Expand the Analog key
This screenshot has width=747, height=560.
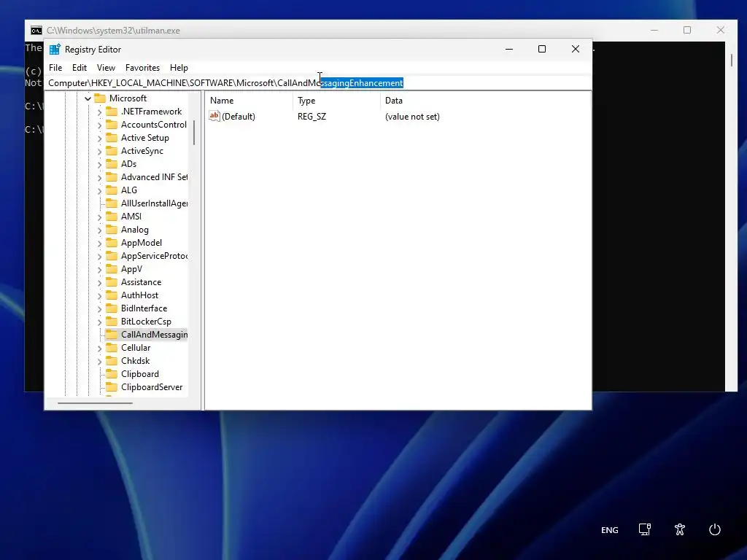(99, 230)
